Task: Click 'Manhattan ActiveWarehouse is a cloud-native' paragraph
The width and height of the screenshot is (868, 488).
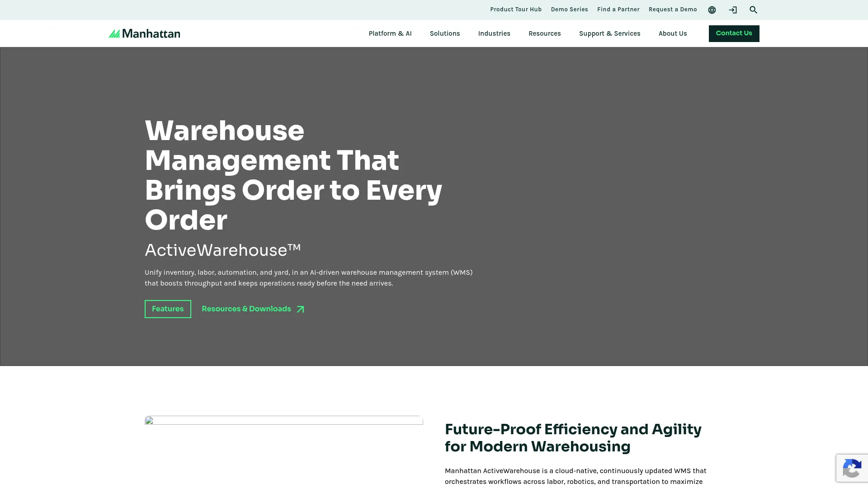Action: tap(576, 476)
